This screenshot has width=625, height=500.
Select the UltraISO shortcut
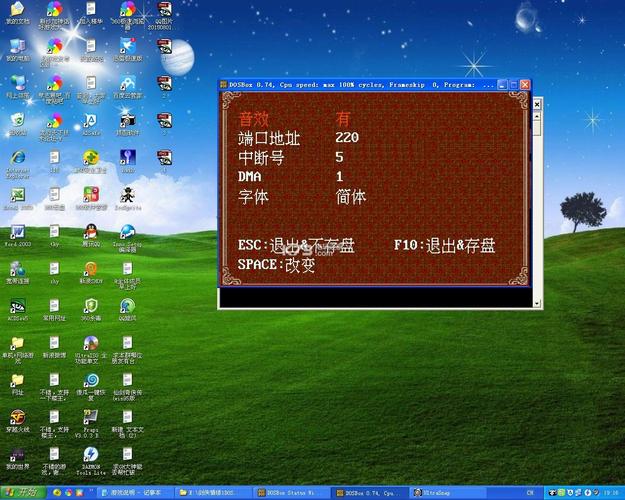pos(91,349)
